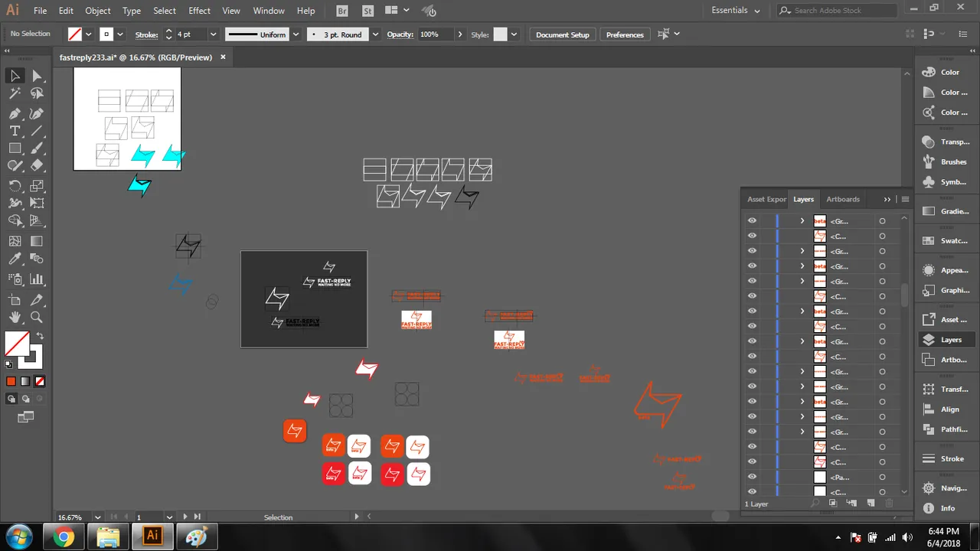The image size is (980, 551).
Task: Set paint mode to Color
Action: pyautogui.click(x=11, y=381)
